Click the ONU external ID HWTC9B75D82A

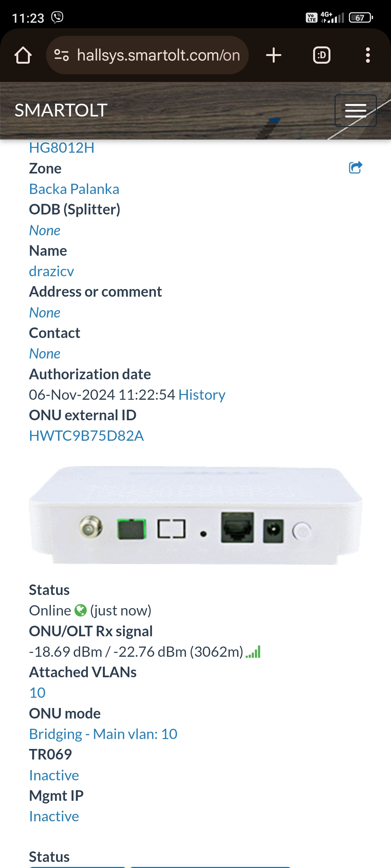[x=86, y=436]
